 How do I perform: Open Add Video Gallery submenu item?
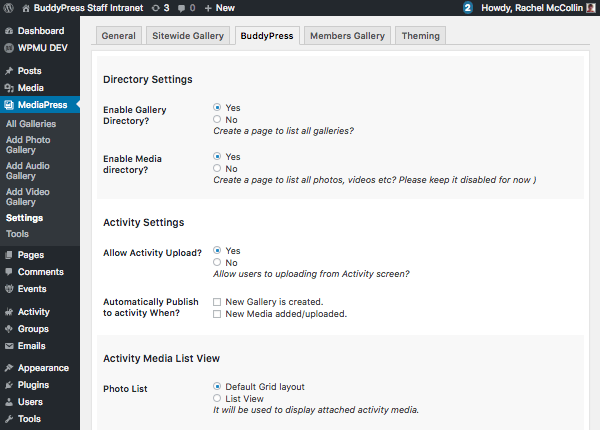pos(28,197)
